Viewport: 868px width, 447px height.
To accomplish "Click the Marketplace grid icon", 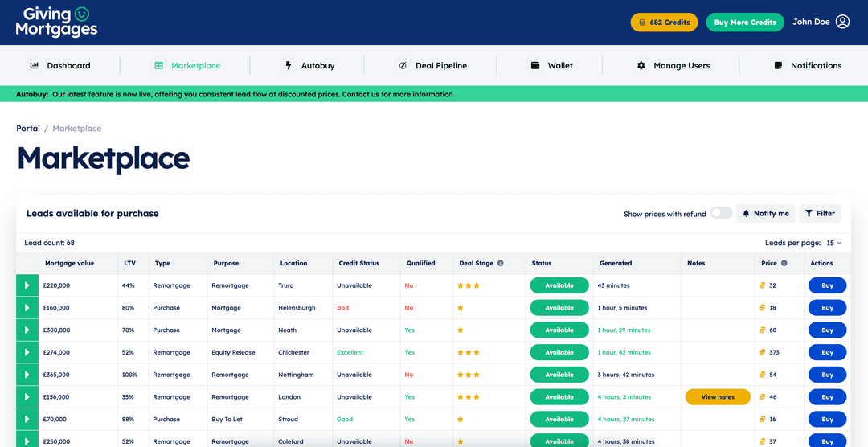I will click(159, 65).
